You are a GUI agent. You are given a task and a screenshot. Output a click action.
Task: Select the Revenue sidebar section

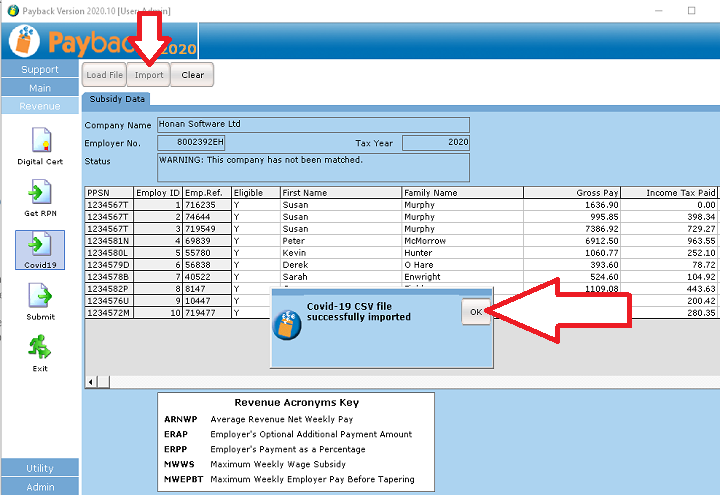pos(40,106)
